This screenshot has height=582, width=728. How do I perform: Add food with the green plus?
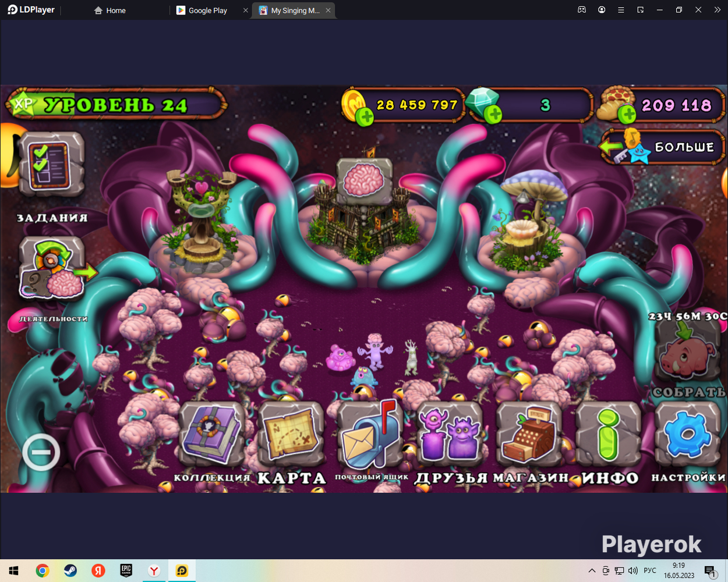627,115
